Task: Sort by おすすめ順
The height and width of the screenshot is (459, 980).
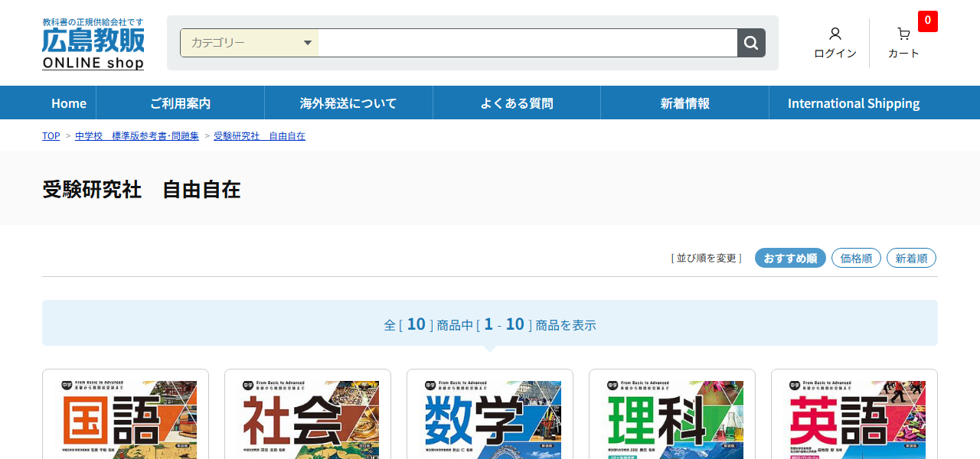Action: [x=790, y=258]
